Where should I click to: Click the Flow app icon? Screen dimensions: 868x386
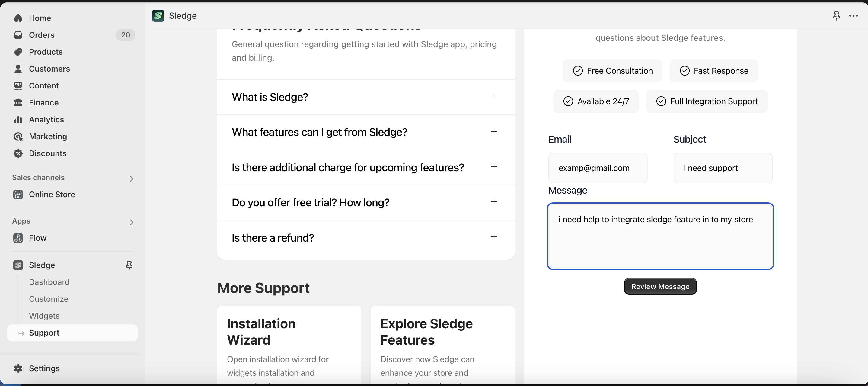click(x=18, y=238)
